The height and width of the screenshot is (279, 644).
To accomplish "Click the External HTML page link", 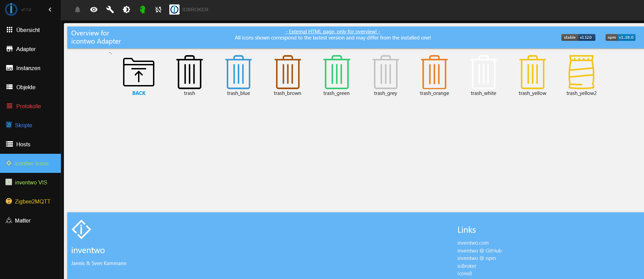I will coord(333,32).
